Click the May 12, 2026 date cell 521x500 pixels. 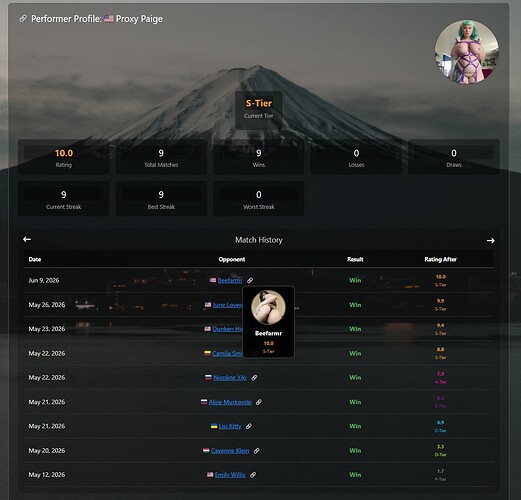pos(47,475)
